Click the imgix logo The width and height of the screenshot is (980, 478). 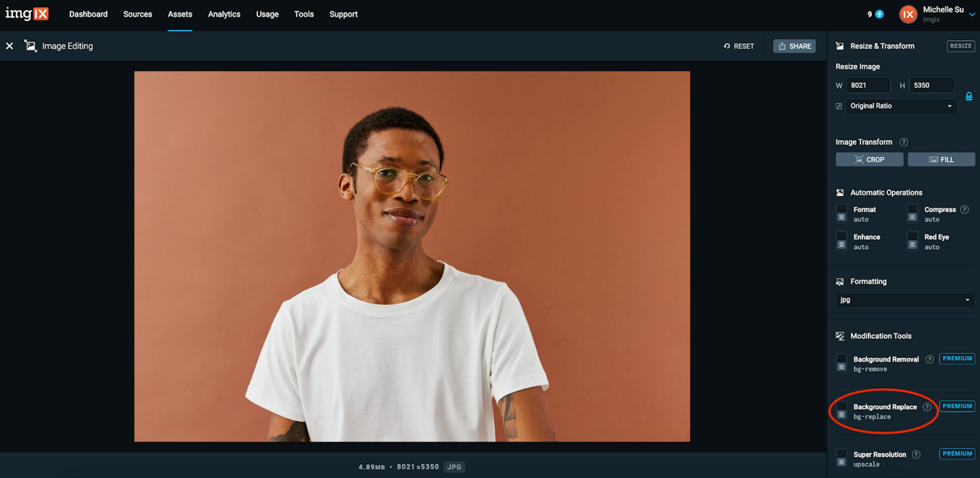[x=27, y=14]
